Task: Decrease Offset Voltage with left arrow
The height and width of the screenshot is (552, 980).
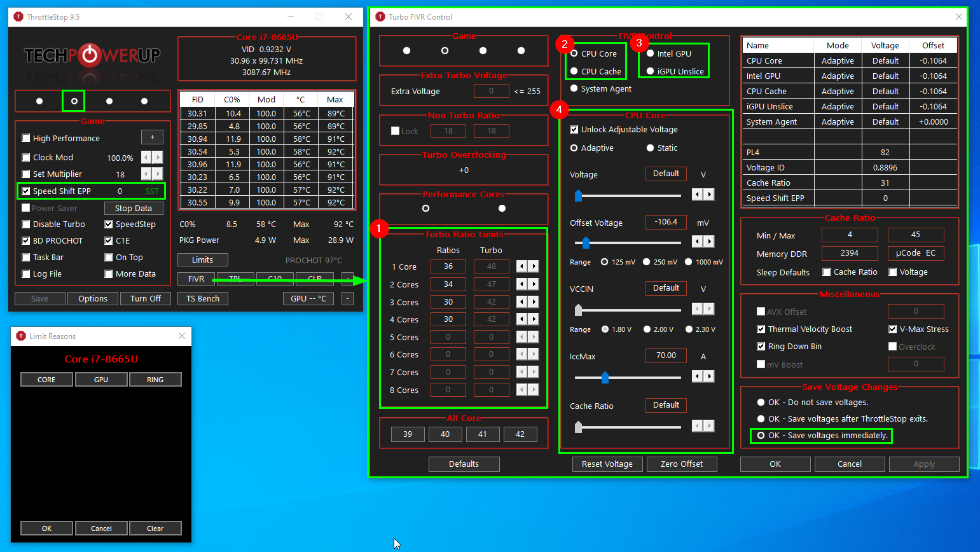Action: click(698, 241)
